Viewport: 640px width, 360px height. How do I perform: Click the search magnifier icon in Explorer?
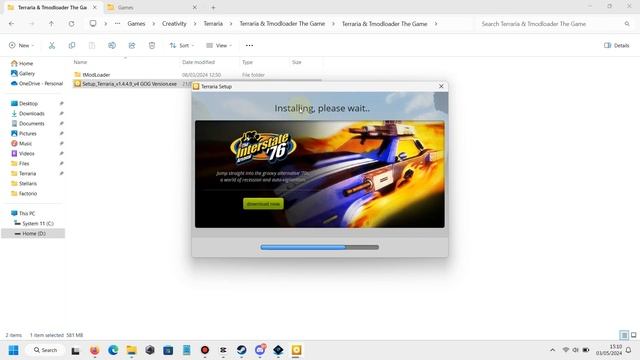pos(627,24)
